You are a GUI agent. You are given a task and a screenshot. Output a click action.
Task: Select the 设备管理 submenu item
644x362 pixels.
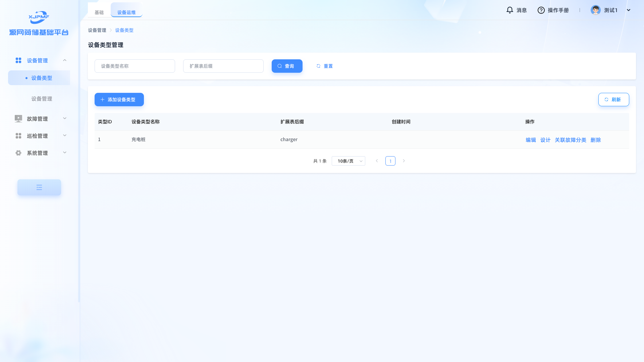[42, 99]
